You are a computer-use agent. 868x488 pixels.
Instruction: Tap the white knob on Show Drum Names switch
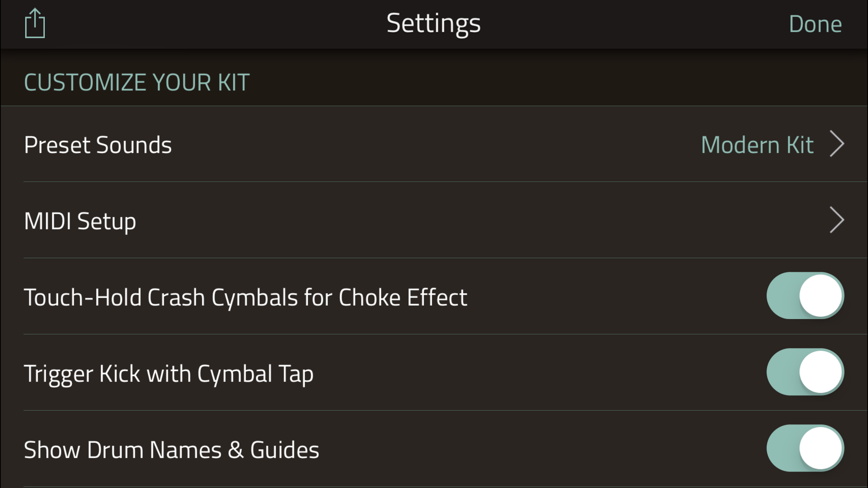(821, 448)
